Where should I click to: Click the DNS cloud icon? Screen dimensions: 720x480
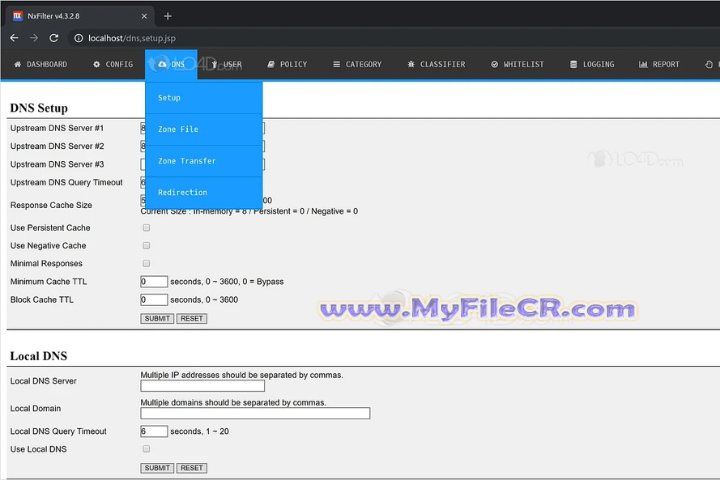162,64
